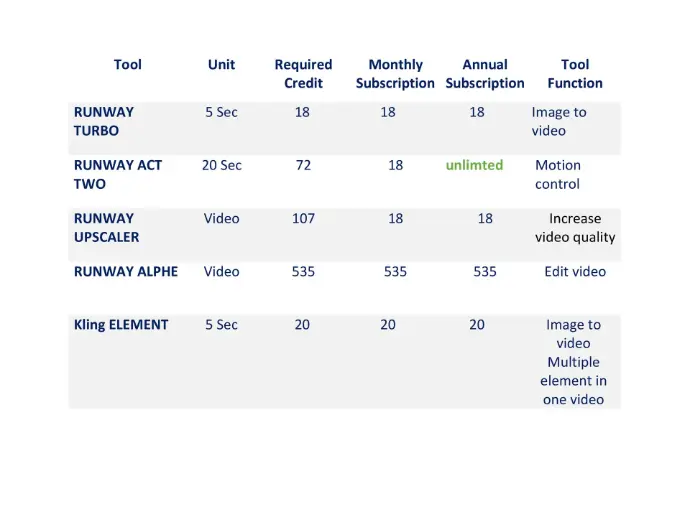
Task: Click the RUNWAY ACT TWO tool name
Action: (x=117, y=174)
